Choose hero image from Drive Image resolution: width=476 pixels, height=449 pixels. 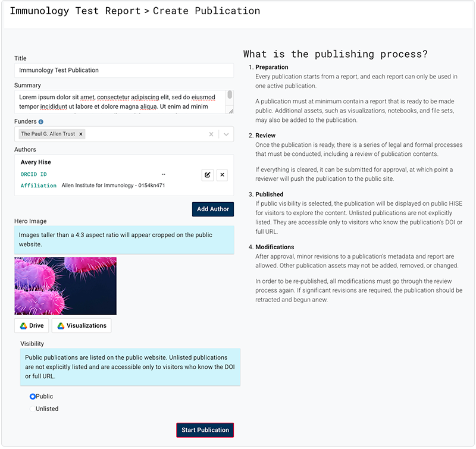click(x=32, y=326)
